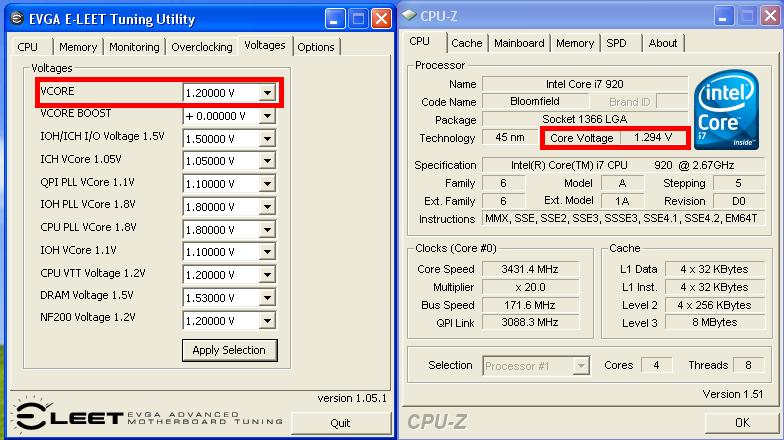Open the VCORE voltage dropdown

click(268, 92)
